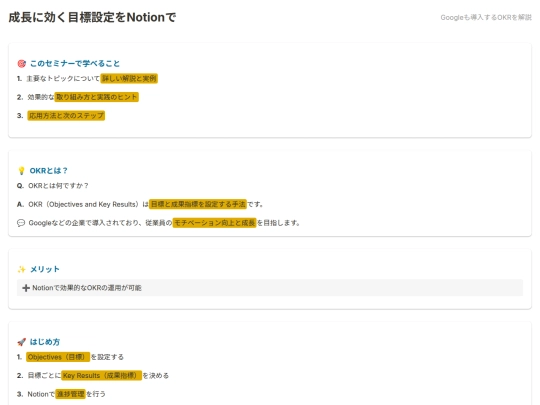Image resolution: width=540 pixels, height=405 pixels.
Task: Click the text OKR（Objectives and Key Results）
Action: (x=85, y=204)
